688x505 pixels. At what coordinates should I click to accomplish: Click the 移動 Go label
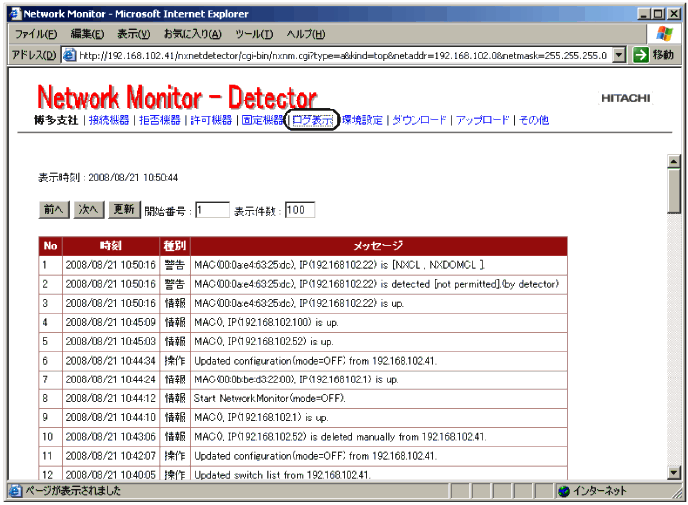(663, 55)
